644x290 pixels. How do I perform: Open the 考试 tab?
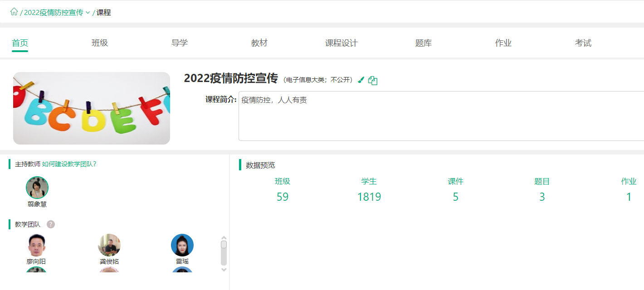click(583, 43)
